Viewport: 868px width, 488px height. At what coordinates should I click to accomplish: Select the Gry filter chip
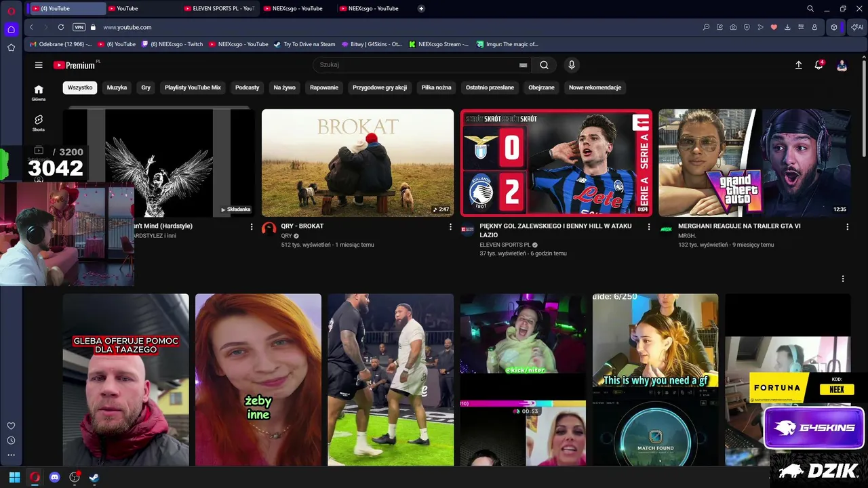coord(146,87)
